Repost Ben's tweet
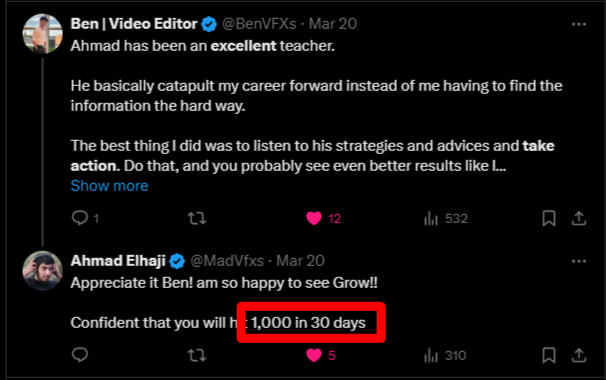This screenshot has width=606, height=380. (197, 218)
